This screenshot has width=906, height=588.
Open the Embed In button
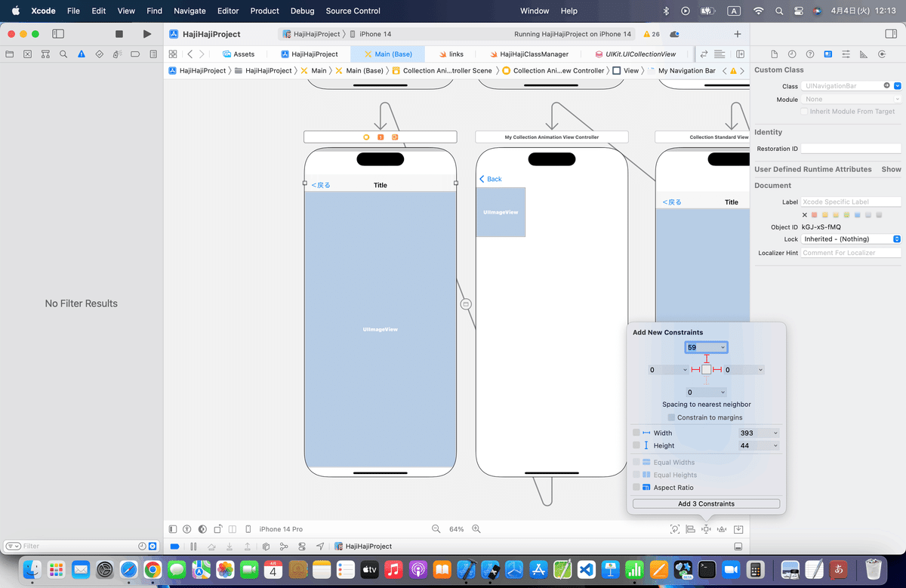(x=738, y=529)
